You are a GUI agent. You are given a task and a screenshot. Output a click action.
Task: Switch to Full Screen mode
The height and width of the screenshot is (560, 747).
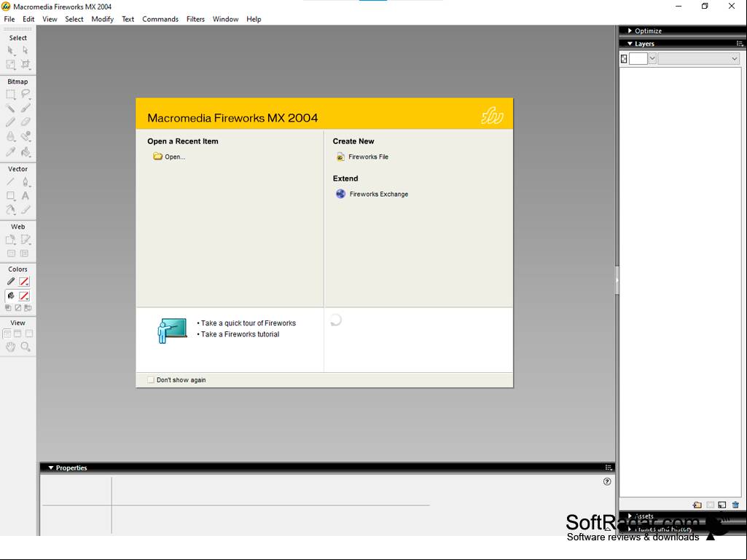tap(29, 334)
